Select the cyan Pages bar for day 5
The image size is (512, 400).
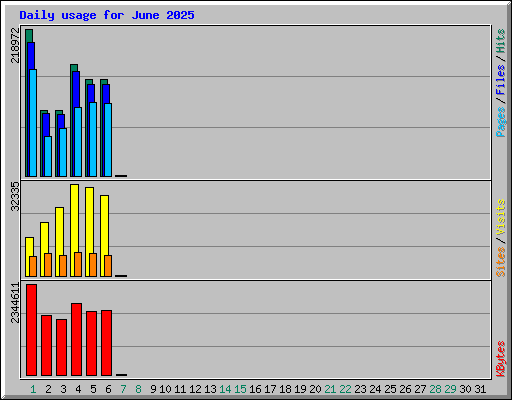(93, 139)
